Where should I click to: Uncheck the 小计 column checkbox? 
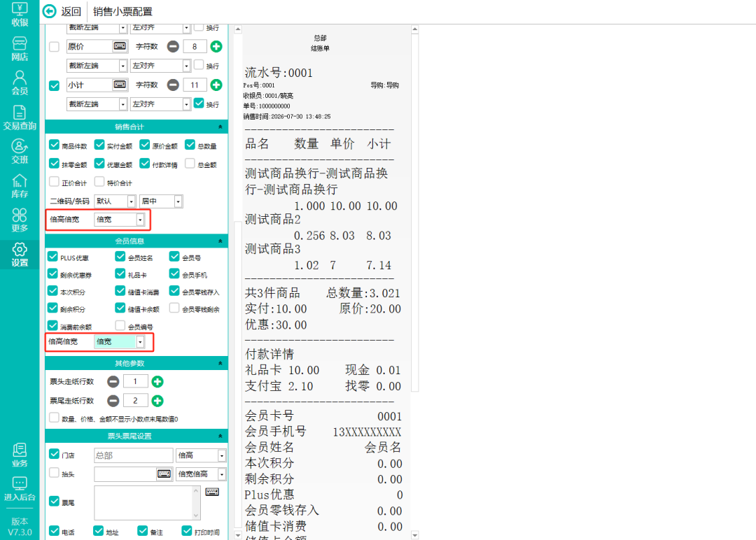click(x=54, y=85)
